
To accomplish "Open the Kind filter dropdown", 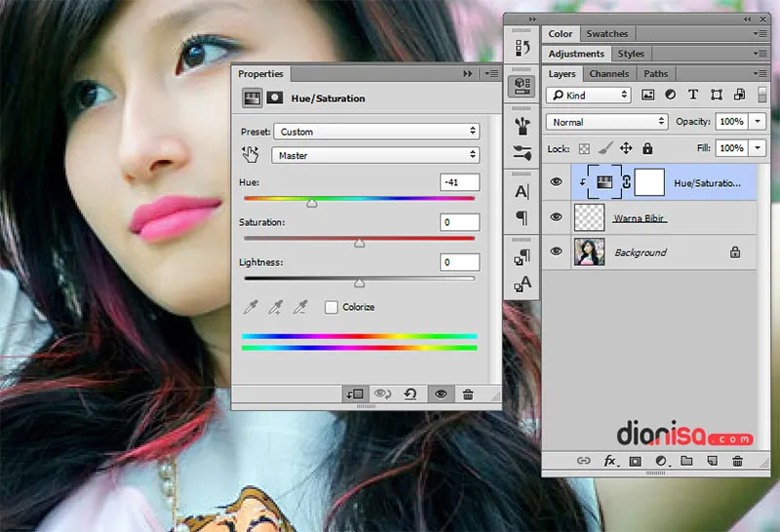I will point(589,95).
